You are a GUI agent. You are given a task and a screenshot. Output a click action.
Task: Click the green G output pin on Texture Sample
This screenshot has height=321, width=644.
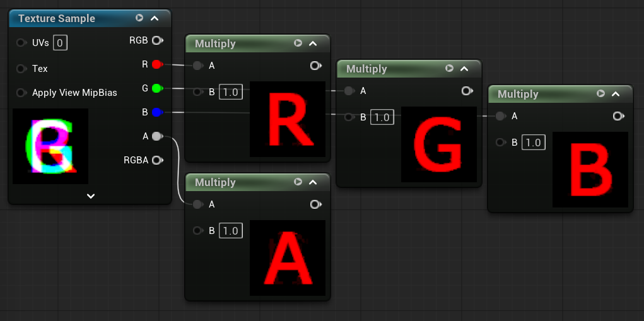(156, 88)
